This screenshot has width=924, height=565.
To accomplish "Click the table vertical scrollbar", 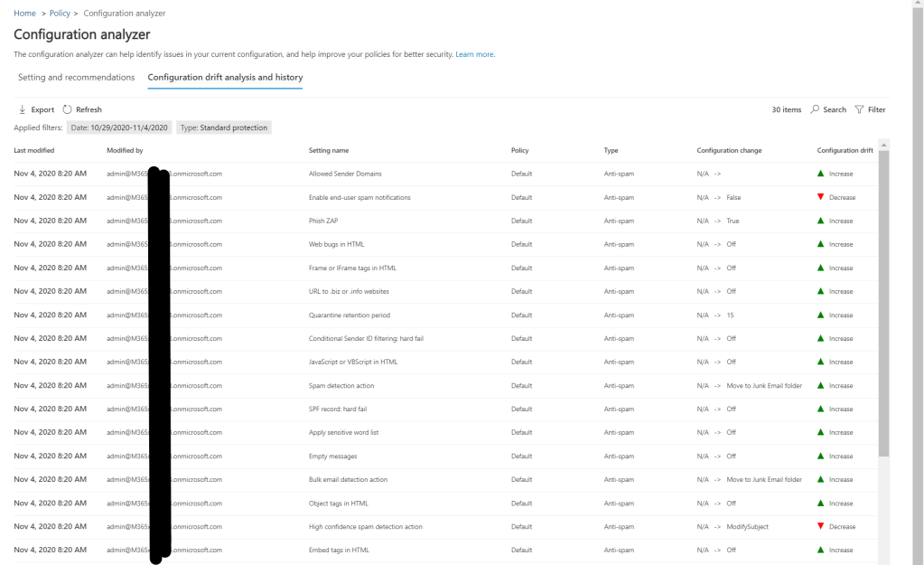I will click(883, 307).
